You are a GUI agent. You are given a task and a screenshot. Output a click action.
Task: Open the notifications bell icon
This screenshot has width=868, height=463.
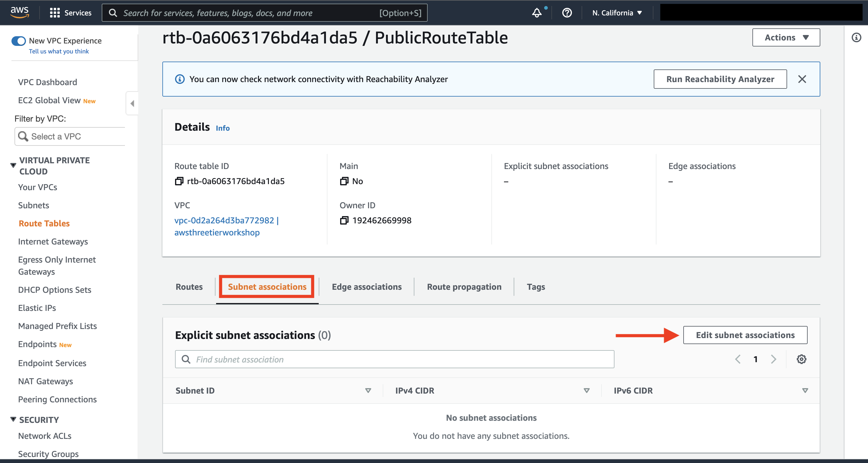pos(537,13)
